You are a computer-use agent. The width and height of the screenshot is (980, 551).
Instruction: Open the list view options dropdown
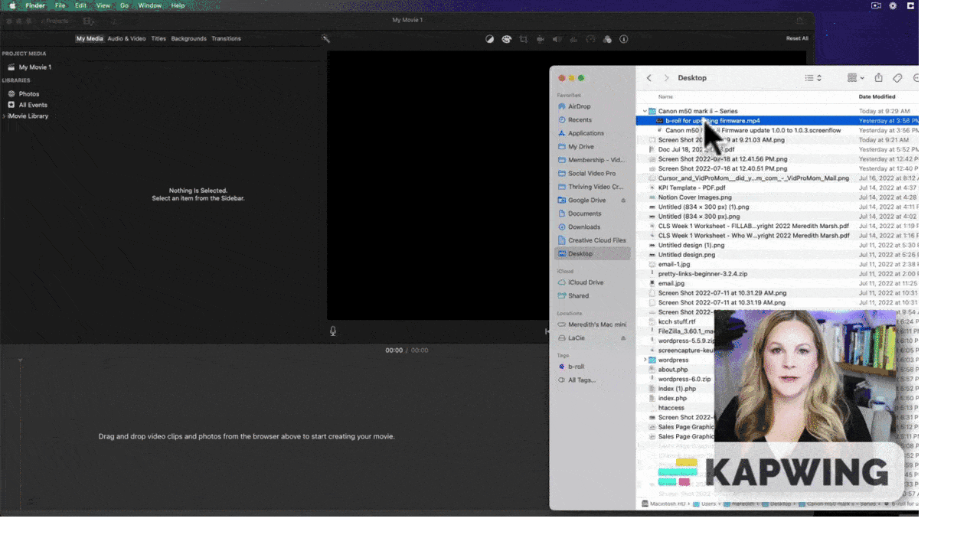tap(813, 78)
